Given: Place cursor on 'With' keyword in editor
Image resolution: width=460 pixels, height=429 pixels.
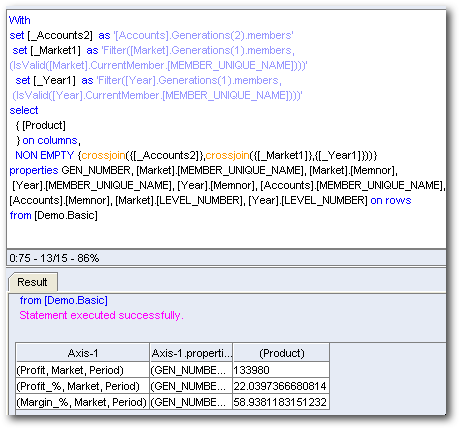Looking at the screenshot, I should [20, 20].
